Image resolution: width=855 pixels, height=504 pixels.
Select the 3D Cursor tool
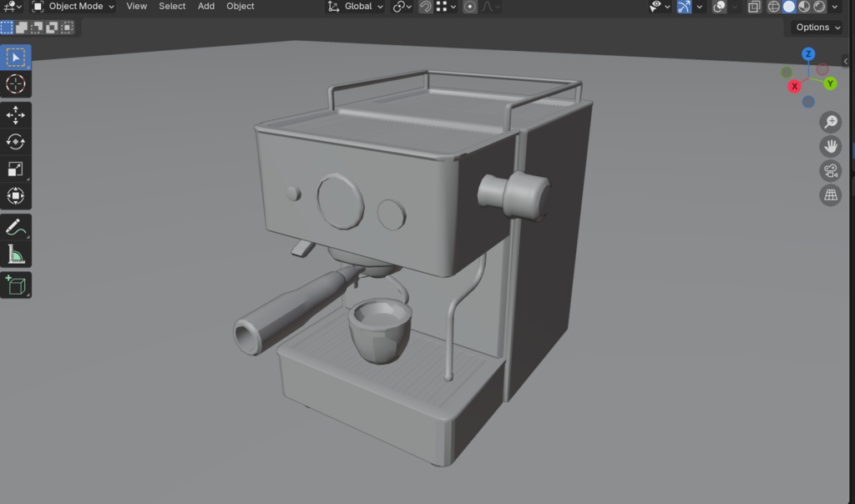[15, 83]
